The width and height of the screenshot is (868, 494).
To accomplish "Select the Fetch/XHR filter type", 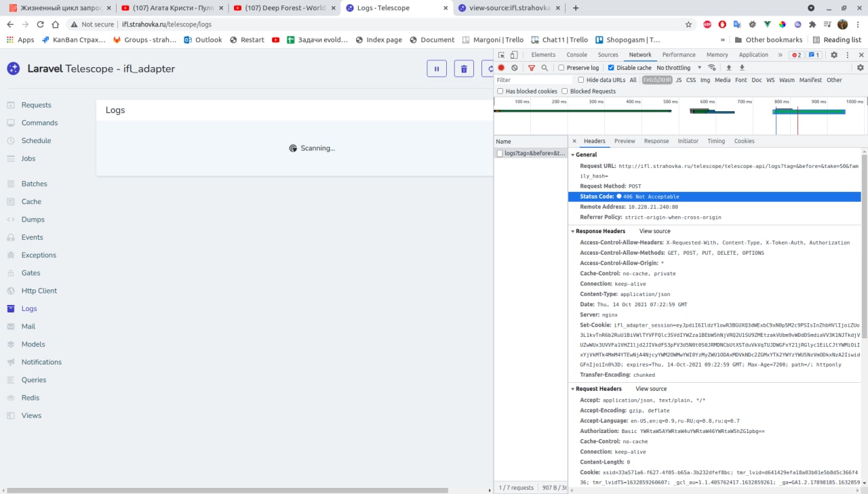I will click(x=657, y=80).
